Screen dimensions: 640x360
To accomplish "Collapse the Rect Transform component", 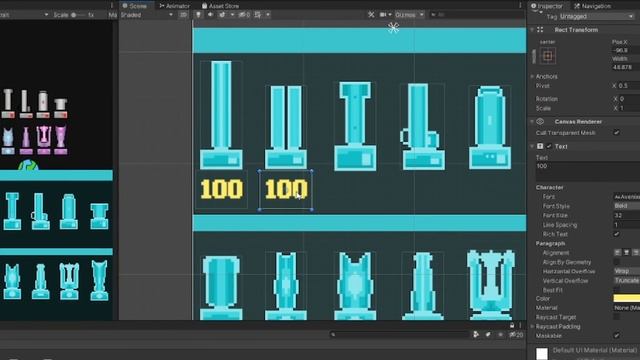I will 532,30.
